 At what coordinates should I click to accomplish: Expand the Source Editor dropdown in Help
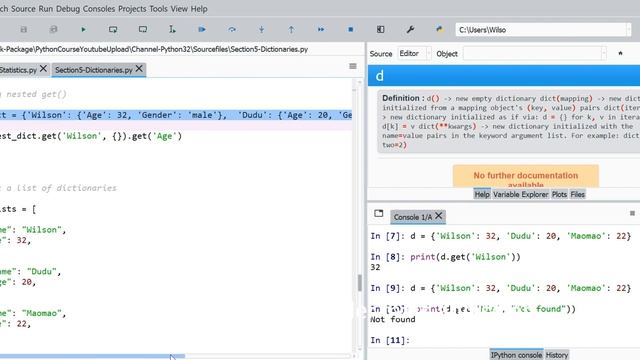(x=414, y=53)
